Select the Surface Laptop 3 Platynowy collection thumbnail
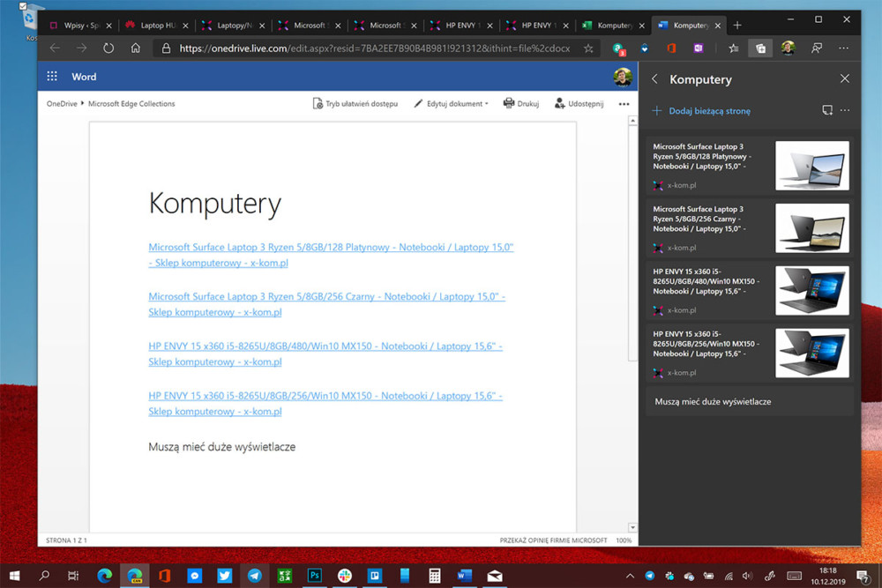The image size is (882, 588). (811, 166)
